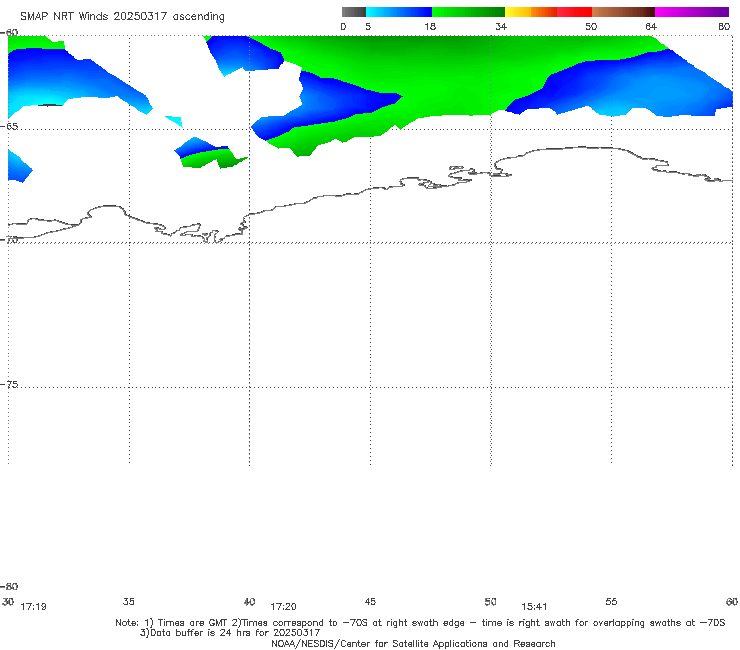The width and height of the screenshot is (740, 650).
Task: Click the '30' longitude label
Action: [x=8, y=601]
